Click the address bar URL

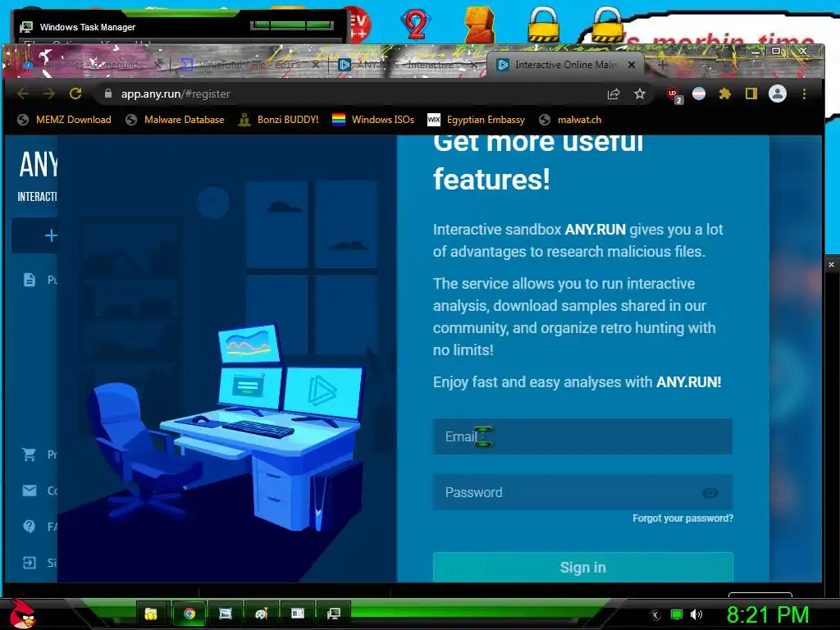tap(176, 94)
